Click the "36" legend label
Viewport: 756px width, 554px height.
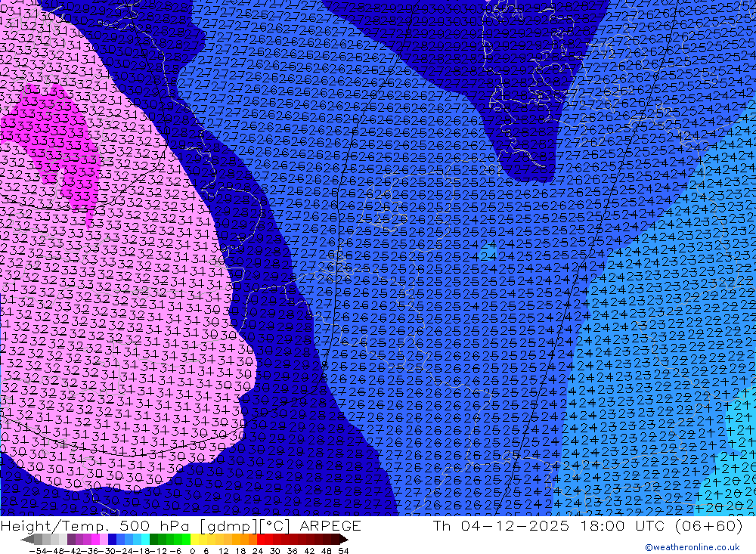pos(292,551)
